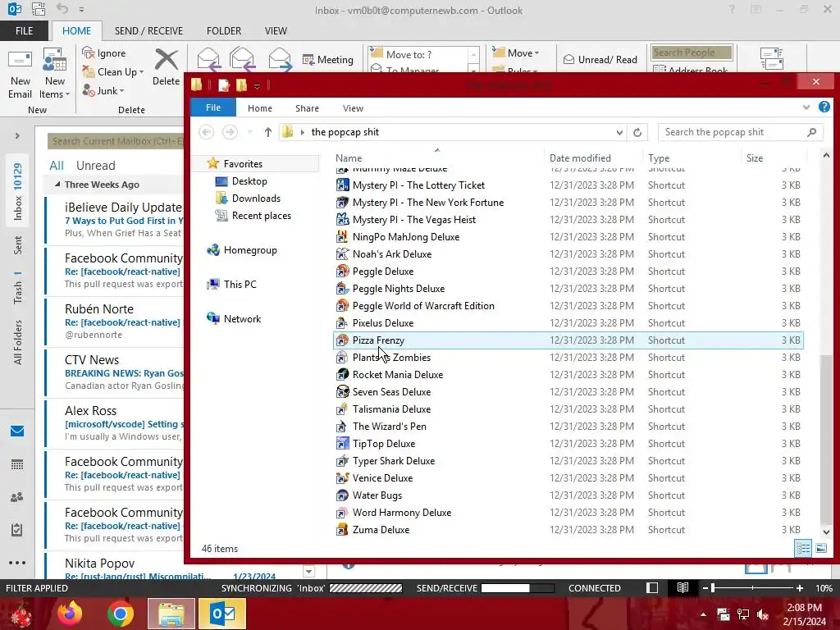Click the Search People field in Outlook
Viewport: 840px width, 630px height.
point(692,52)
